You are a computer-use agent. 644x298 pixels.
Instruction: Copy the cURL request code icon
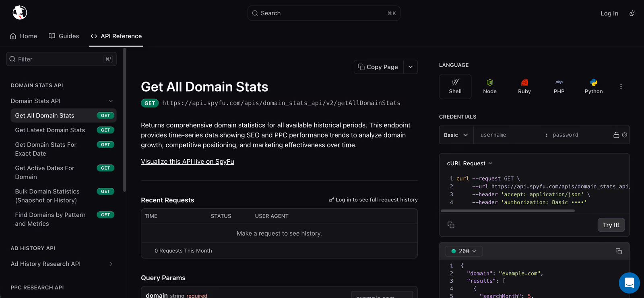click(x=451, y=225)
